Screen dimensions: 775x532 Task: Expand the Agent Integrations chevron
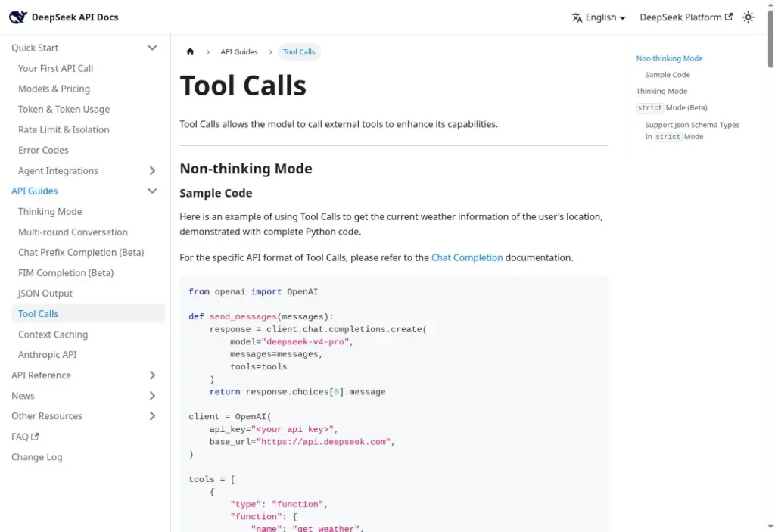152,170
